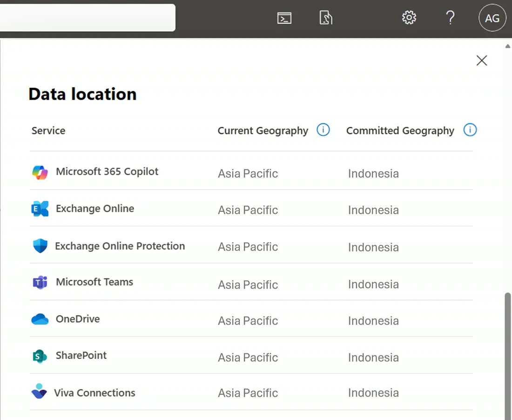Click Indonesia in the Microsoft Teams row
512x420 pixels.
click(373, 284)
